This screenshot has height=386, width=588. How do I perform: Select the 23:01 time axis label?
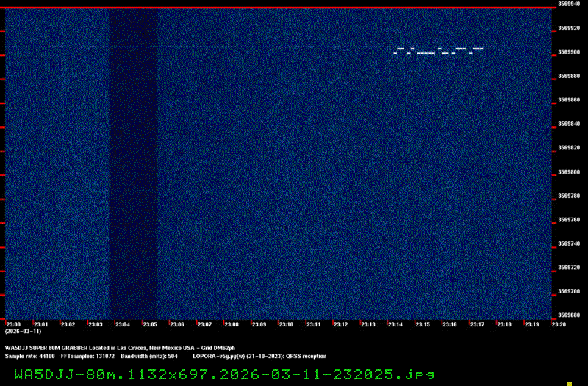41,324
